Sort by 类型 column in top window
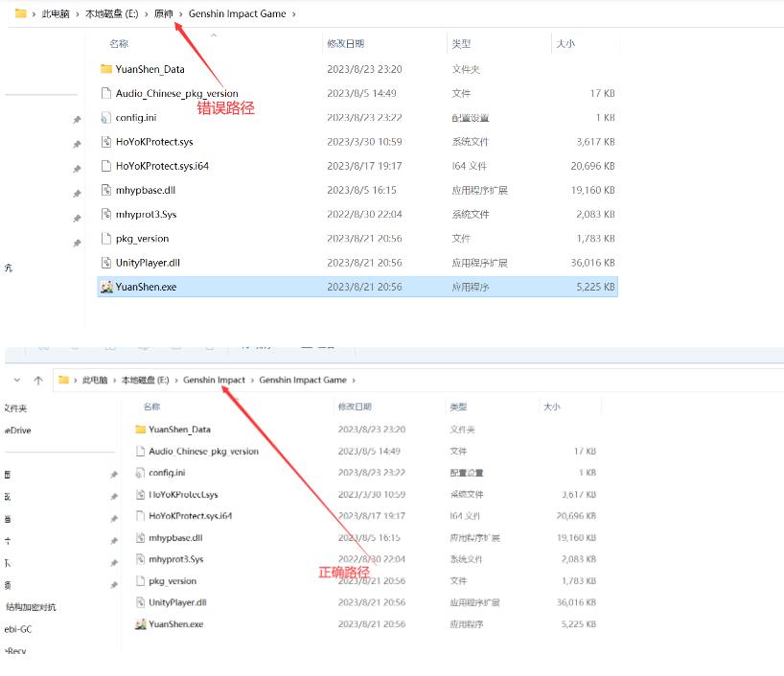The width and height of the screenshot is (784, 676). pyautogui.click(x=461, y=43)
